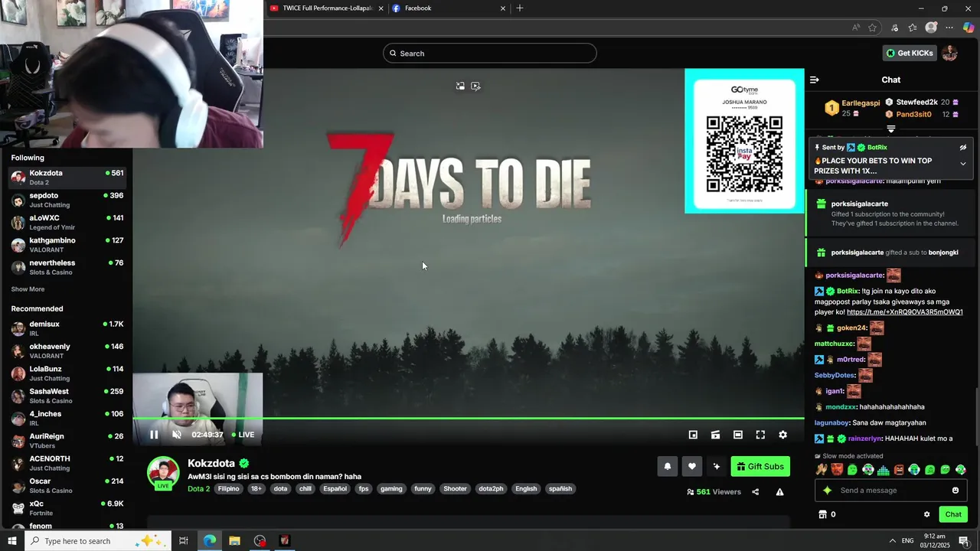Open Copilot in Edge
980x551 pixels.
(969, 28)
